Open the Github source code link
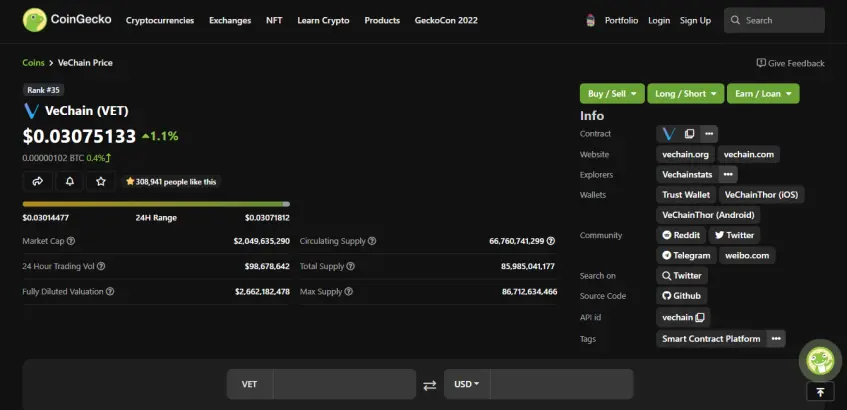Viewport: 847px width, 410px height. tap(682, 296)
